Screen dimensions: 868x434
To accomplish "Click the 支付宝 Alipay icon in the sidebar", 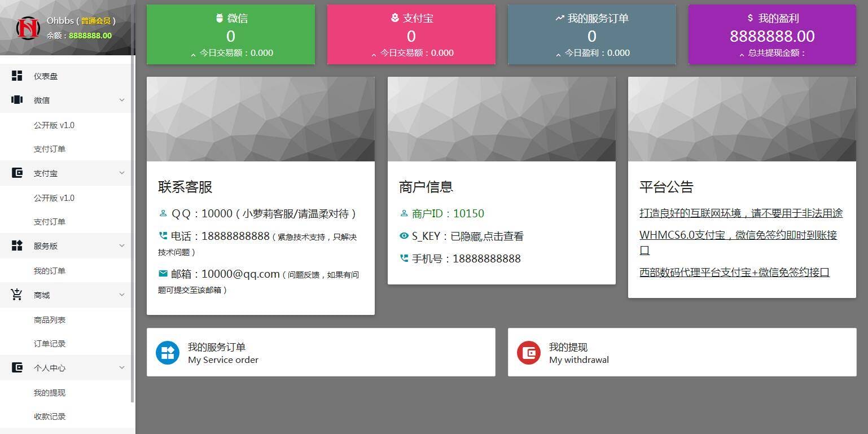I will [16, 173].
